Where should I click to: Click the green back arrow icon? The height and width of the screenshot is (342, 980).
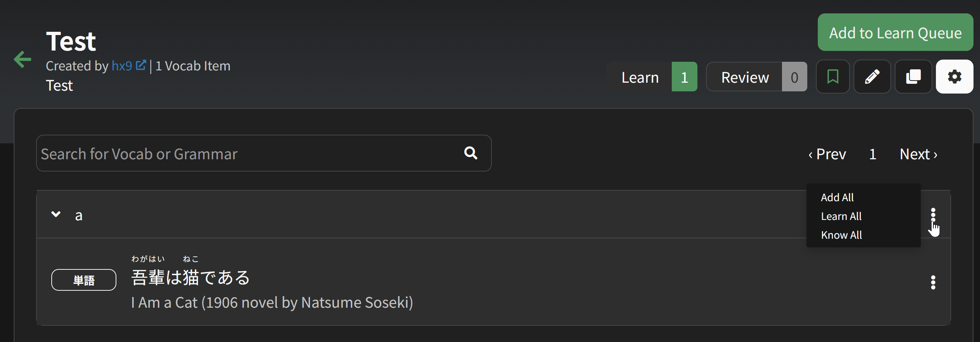click(x=22, y=60)
